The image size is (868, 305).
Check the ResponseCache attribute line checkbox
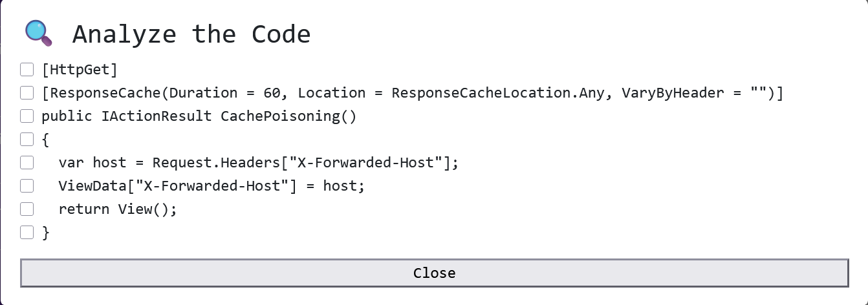(x=27, y=93)
